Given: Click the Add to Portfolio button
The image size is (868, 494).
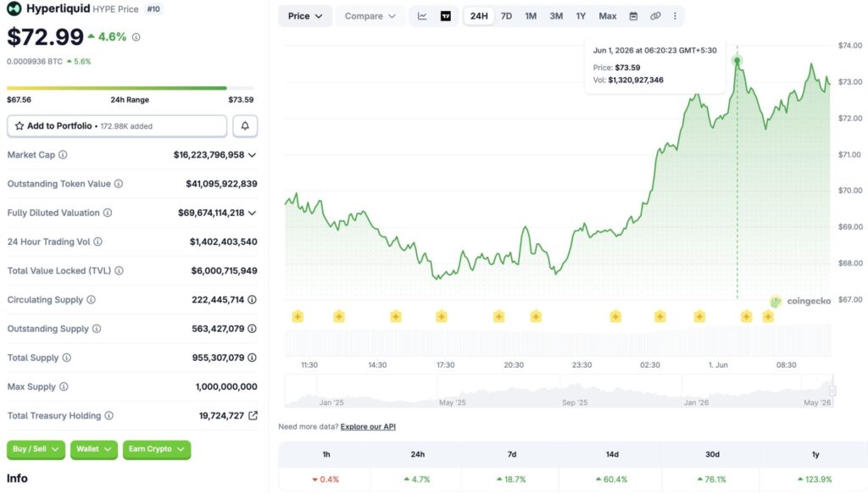Looking at the screenshot, I should click(117, 126).
